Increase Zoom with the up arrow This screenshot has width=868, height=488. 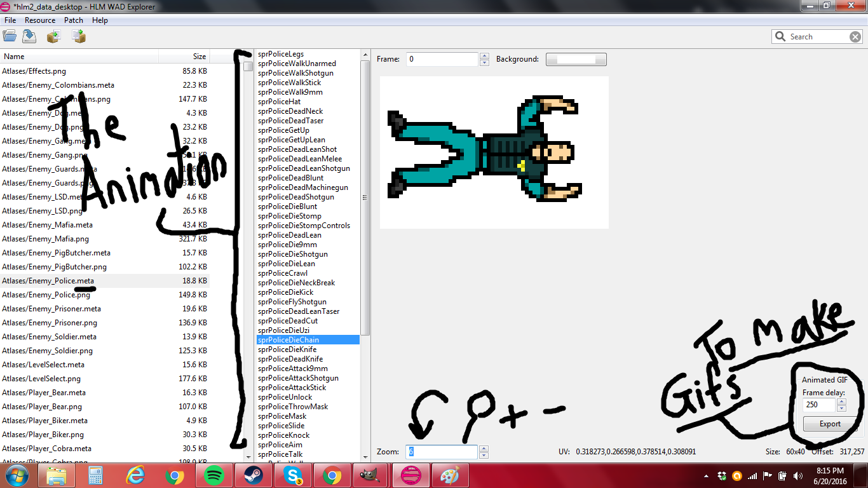tap(484, 449)
